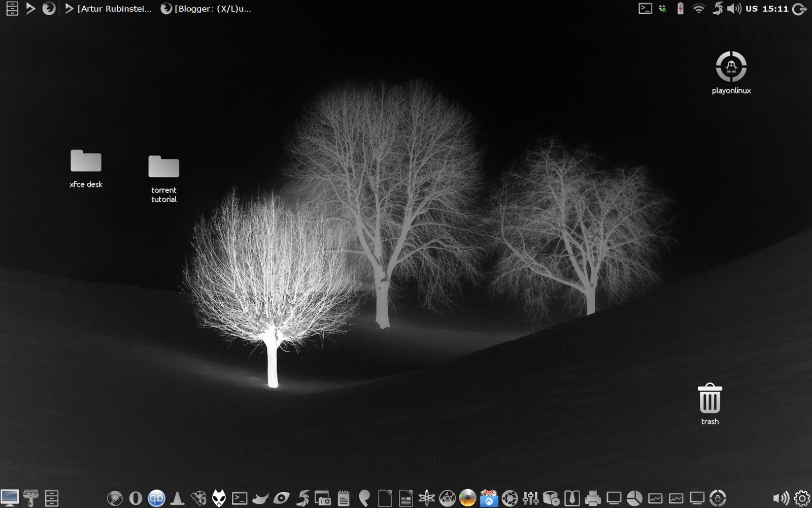The width and height of the screenshot is (812, 508).
Task: Open the settings gear in the dock
Action: pos(802,498)
